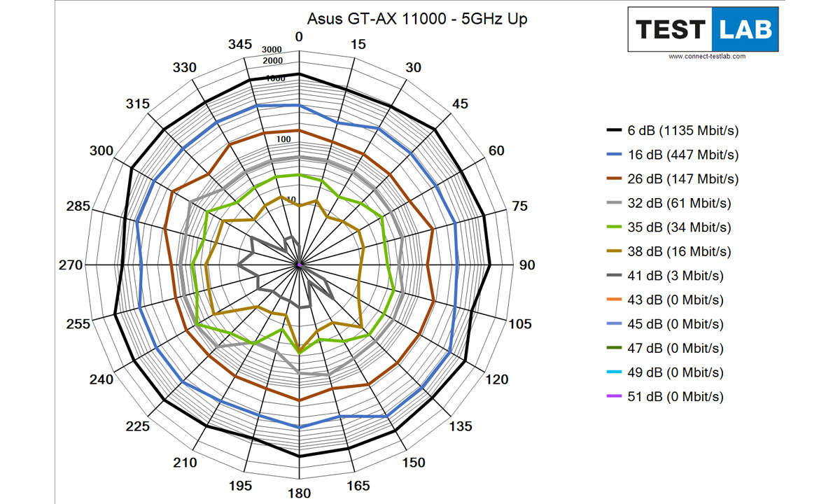
Task: Click the 30 degree angle label
Action: tap(414, 68)
